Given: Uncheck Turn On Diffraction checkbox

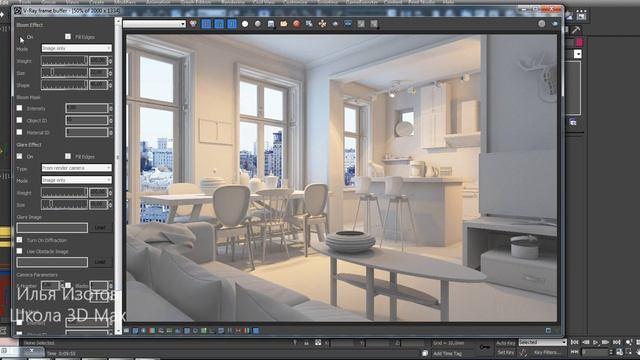Looking at the screenshot, I should pos(19,240).
